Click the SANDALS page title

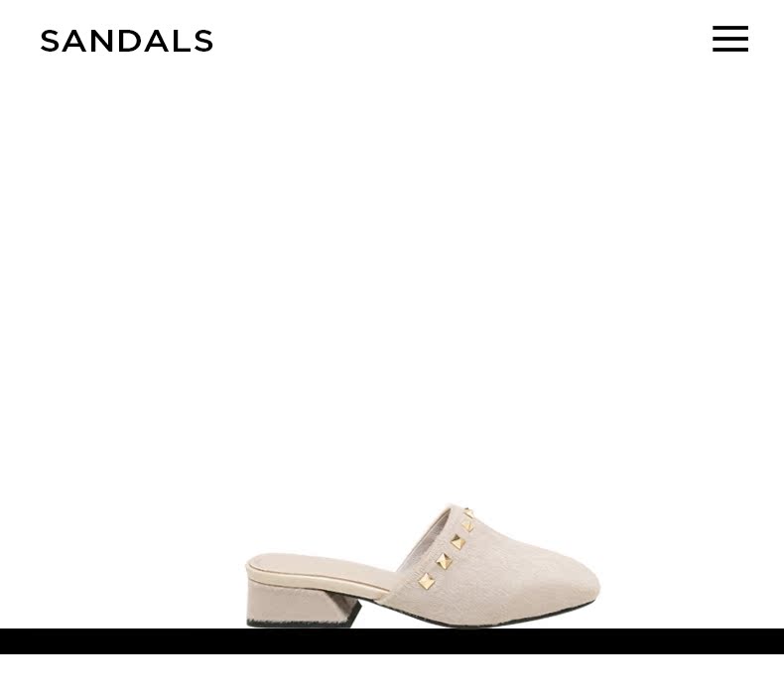click(x=126, y=41)
